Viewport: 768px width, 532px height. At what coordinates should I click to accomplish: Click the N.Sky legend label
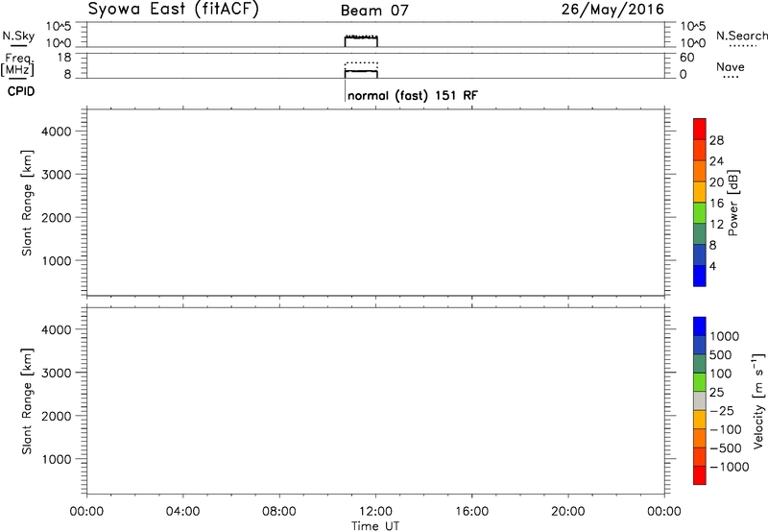tap(18, 36)
